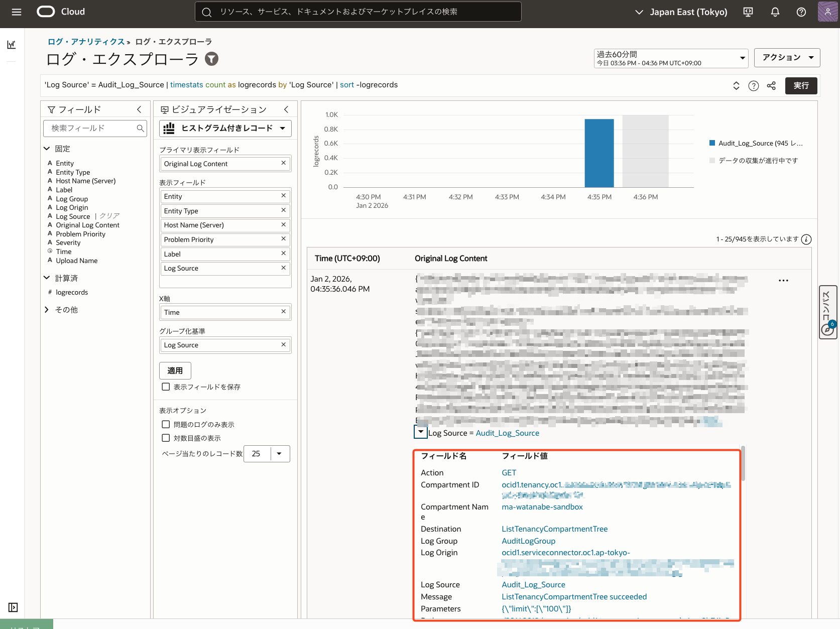Viewport: 840px width, 629px height.
Task: Expand the その他 field section
Action: [x=47, y=310]
